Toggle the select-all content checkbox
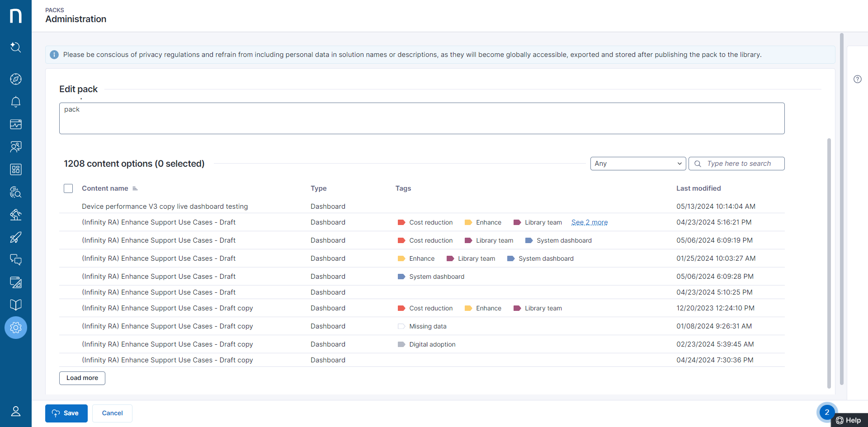Image resolution: width=868 pixels, height=427 pixels. coord(68,188)
